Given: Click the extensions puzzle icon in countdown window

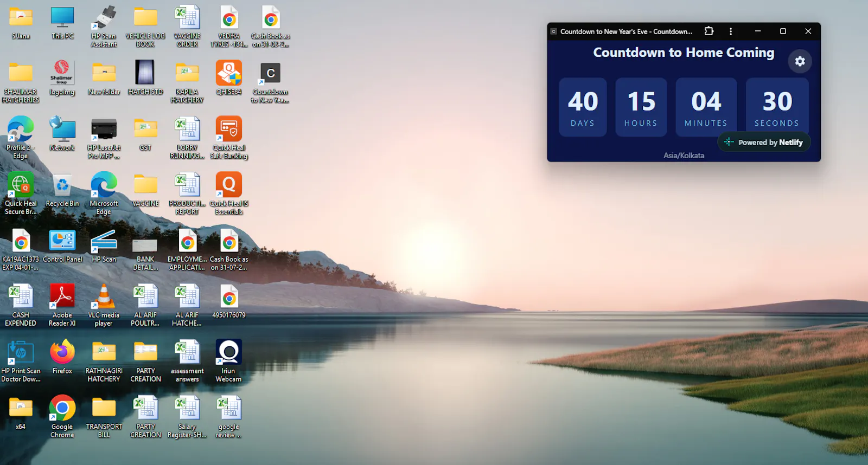Looking at the screenshot, I should tap(709, 31).
